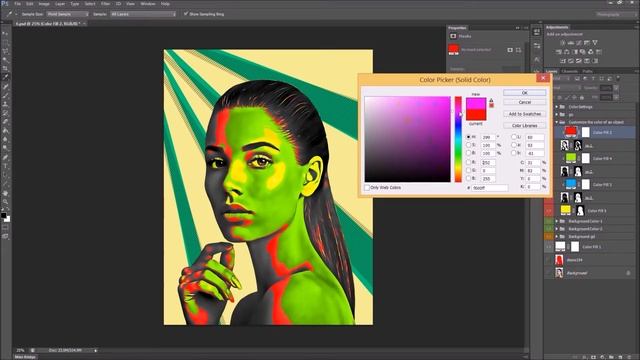The height and width of the screenshot is (360, 640).
Task: Switch to the Channels tab
Action: (x=569, y=71)
